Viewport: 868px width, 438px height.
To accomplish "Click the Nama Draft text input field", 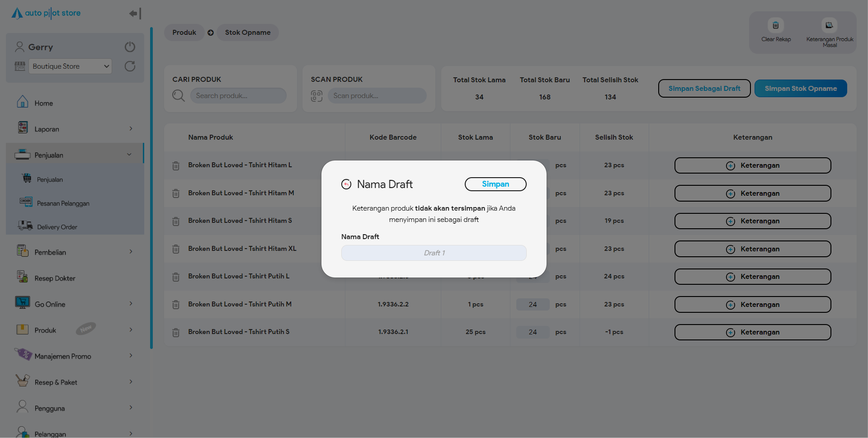I will [434, 253].
